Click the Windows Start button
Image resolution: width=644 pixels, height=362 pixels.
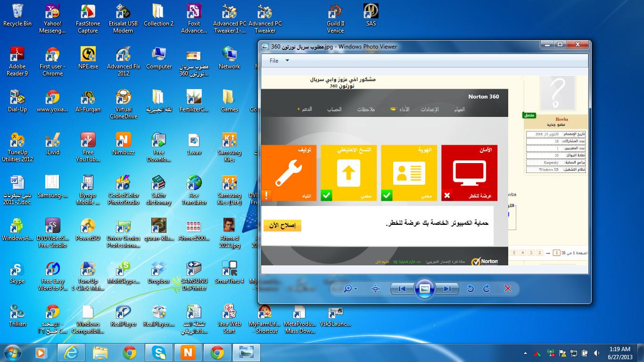point(13,352)
